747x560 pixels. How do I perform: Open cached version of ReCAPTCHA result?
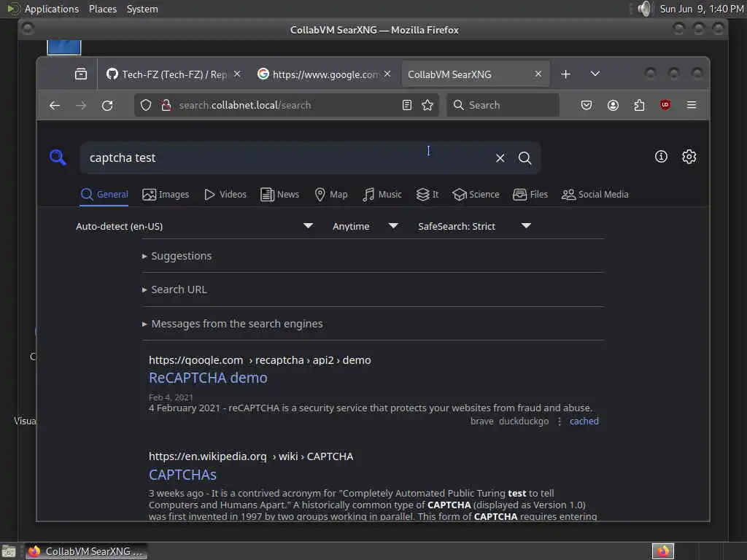584,421
